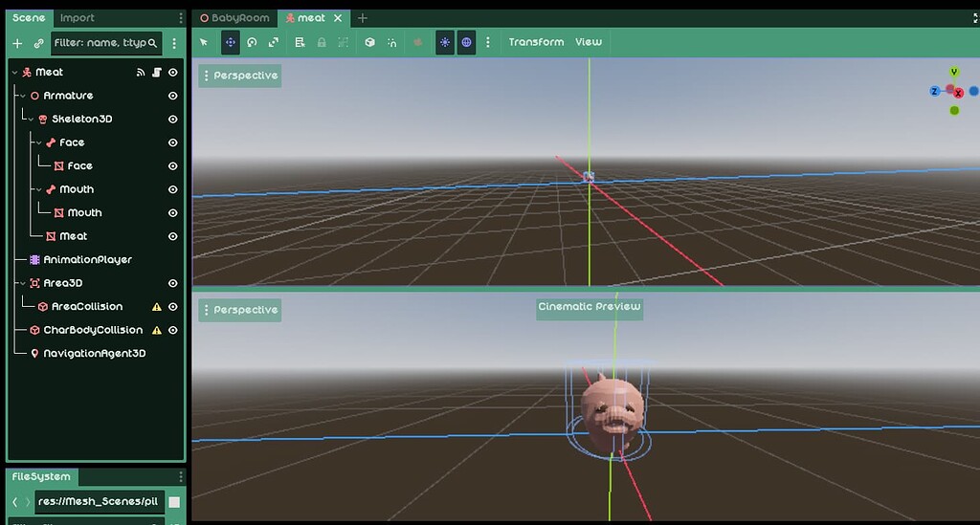Image resolution: width=980 pixels, height=525 pixels.
Task: Open the Meat node attached script
Action: point(157,73)
